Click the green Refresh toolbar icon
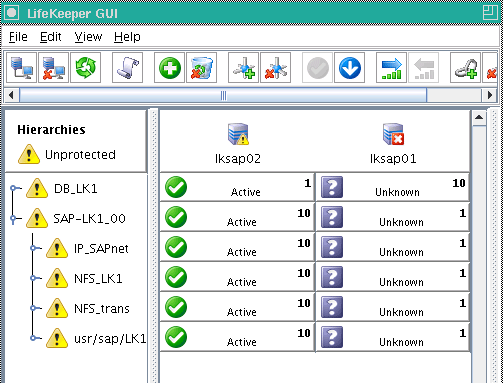Image resolution: width=503 pixels, height=383 pixels. [x=85, y=68]
